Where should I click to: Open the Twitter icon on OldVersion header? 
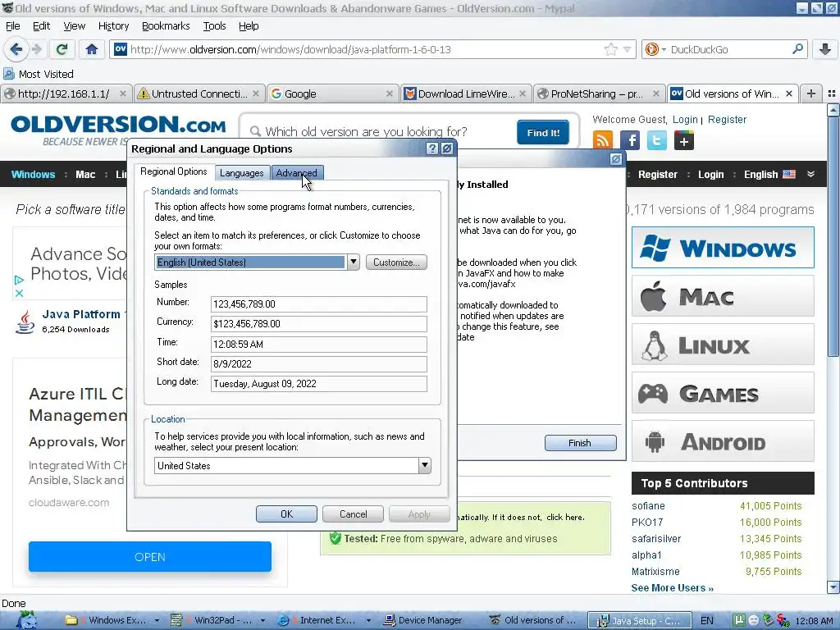coord(657,141)
